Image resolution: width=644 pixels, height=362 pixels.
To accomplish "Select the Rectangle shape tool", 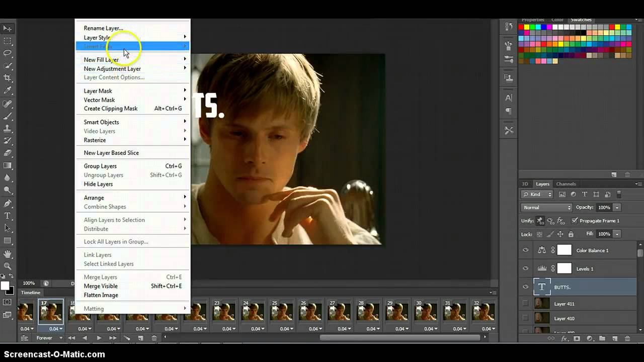I will click(x=8, y=241).
